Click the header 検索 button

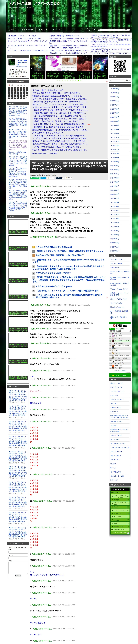[126, 30]
